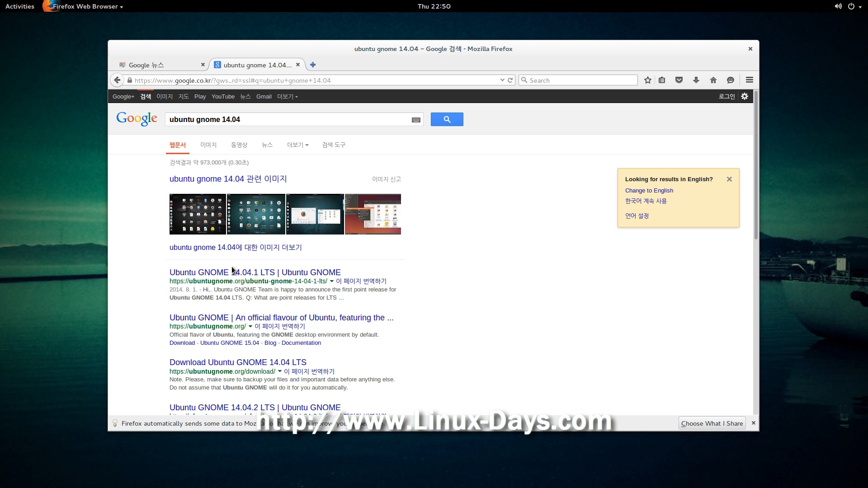
Task: Open the URL history dropdown arrow
Action: (502, 80)
